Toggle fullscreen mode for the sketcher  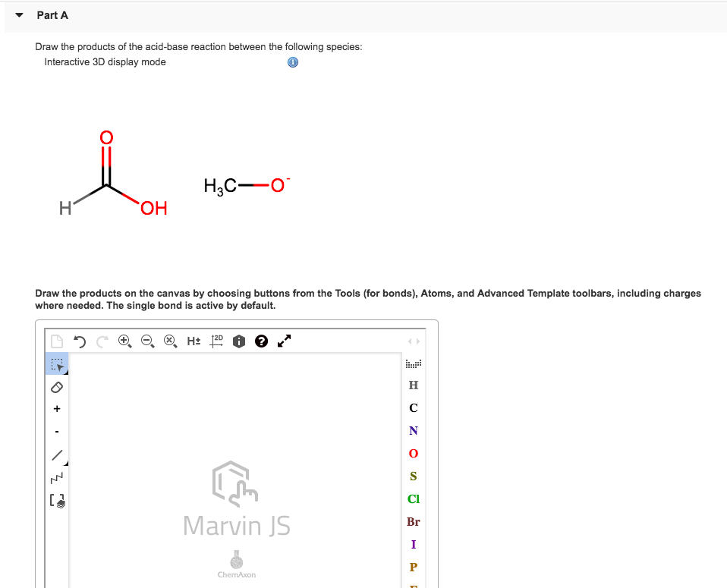tap(283, 341)
